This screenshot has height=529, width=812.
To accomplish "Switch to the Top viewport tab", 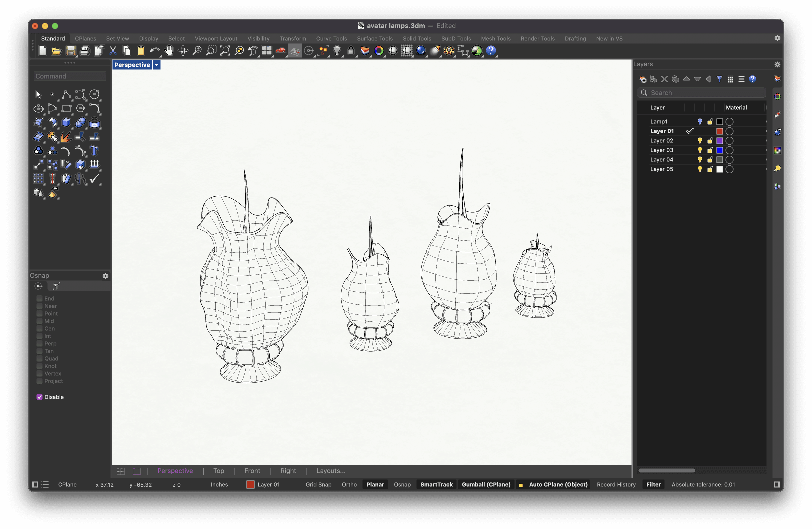I will (219, 471).
